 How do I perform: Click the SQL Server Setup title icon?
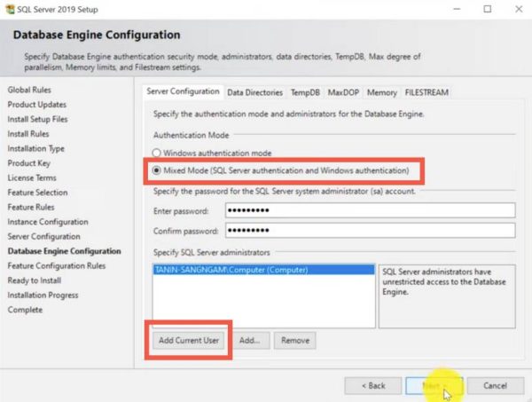point(10,9)
